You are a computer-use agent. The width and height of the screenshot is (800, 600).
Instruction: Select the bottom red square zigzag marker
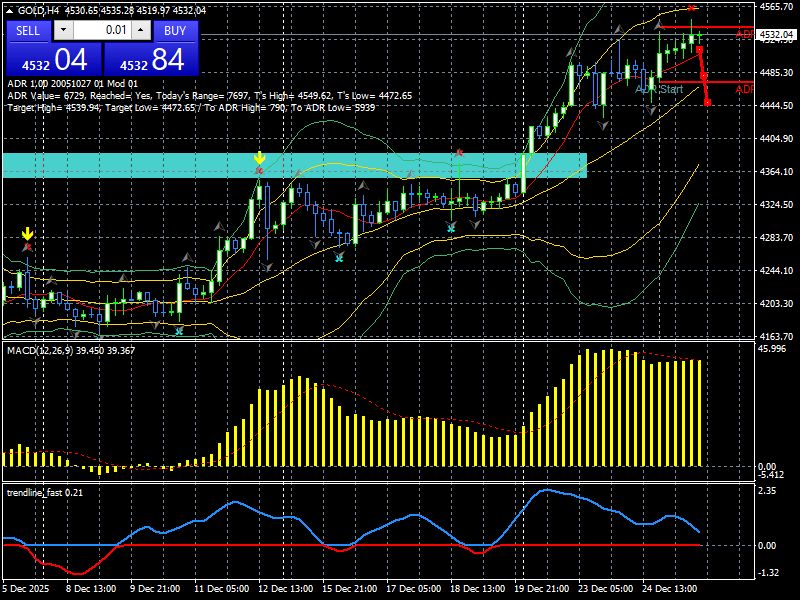coord(707,103)
